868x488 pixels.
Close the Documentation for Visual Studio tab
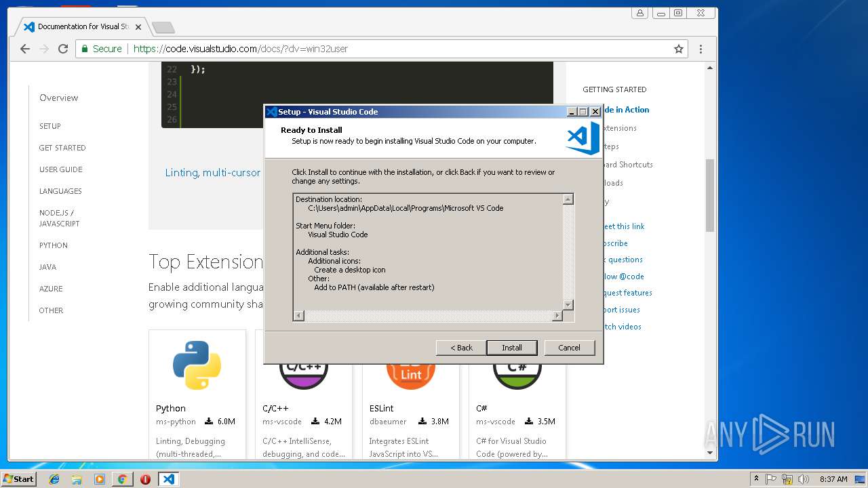click(138, 27)
